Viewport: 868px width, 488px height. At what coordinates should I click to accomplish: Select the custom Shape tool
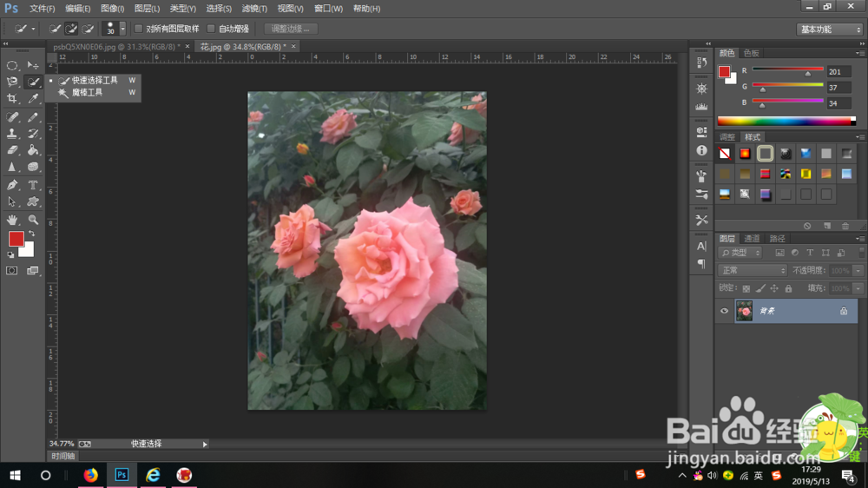click(33, 201)
